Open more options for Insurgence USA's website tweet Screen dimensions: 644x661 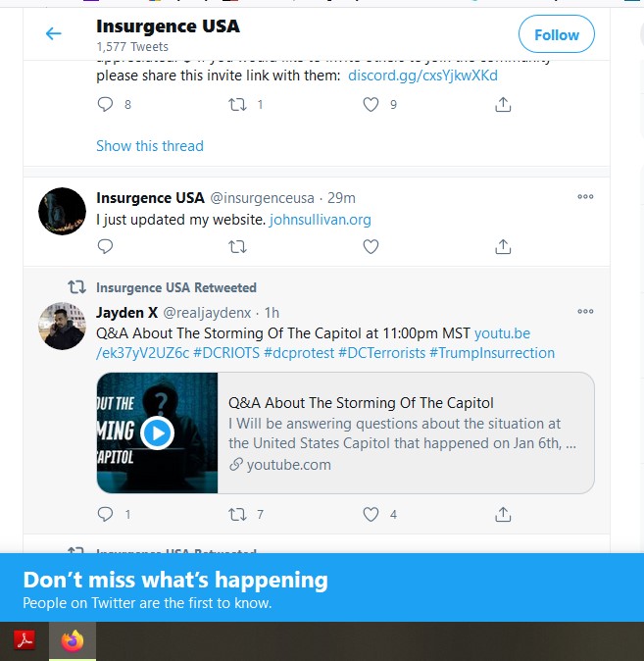[585, 196]
